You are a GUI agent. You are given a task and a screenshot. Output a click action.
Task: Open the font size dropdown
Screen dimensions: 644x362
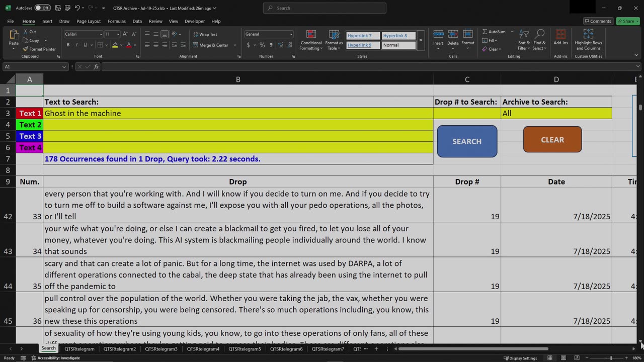[118, 34]
